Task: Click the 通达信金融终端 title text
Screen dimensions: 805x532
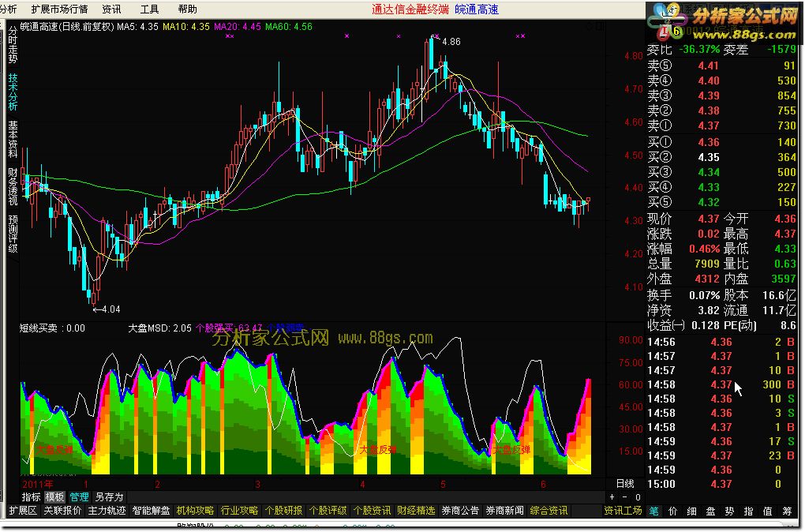Action: pyautogui.click(x=410, y=9)
